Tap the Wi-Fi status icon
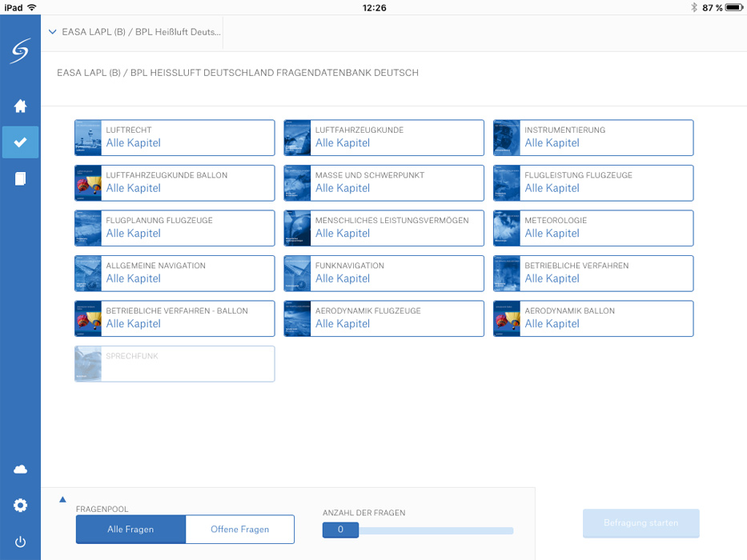 32,7
